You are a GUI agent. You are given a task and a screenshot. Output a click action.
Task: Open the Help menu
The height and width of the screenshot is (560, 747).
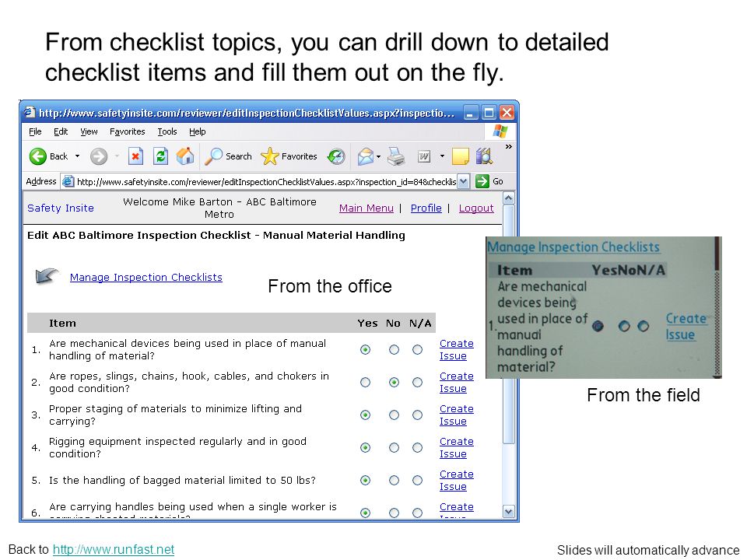(197, 131)
